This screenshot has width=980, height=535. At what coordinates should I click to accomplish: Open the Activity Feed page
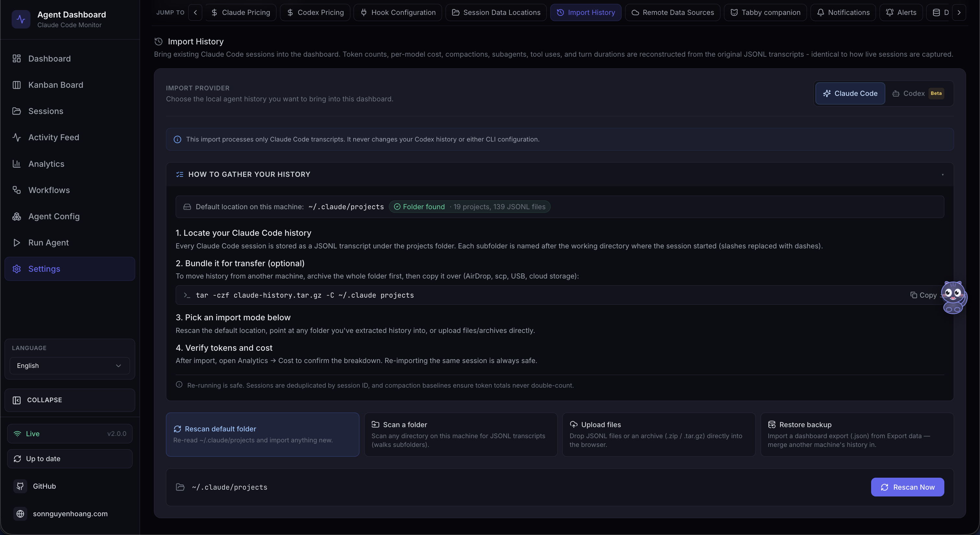[x=70, y=137]
